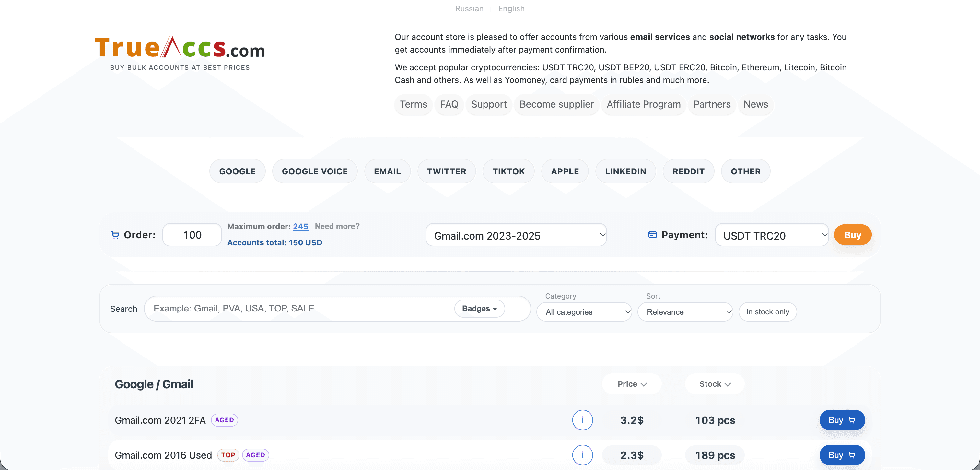Open the USDT TRC20 payment dropdown

pyautogui.click(x=772, y=235)
